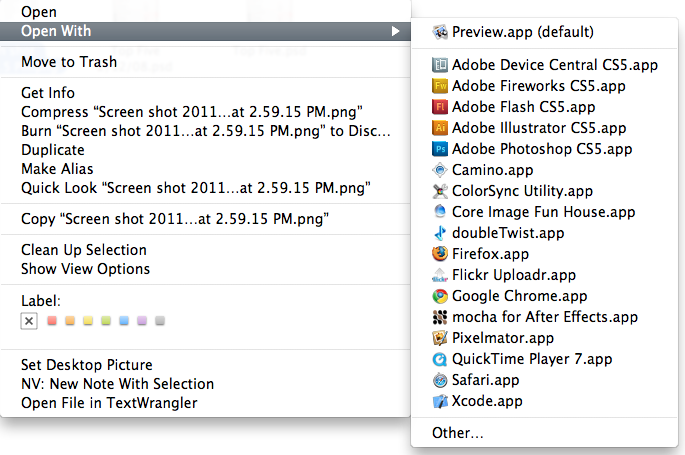Apply the orange label color
The image size is (685, 455).
[x=70, y=321]
